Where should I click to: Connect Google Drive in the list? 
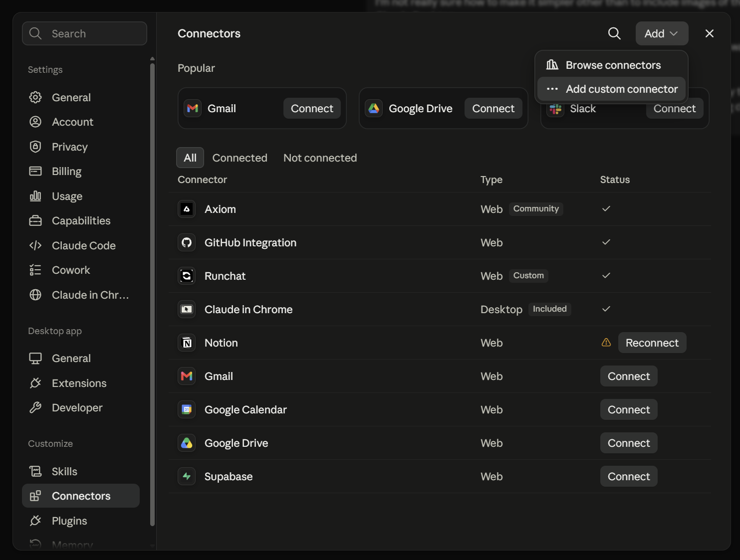point(629,443)
